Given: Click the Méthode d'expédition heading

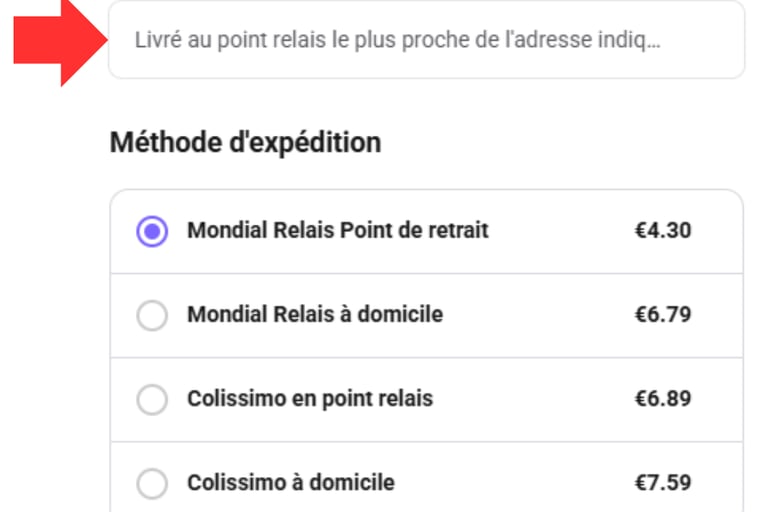Looking at the screenshot, I should tap(245, 143).
